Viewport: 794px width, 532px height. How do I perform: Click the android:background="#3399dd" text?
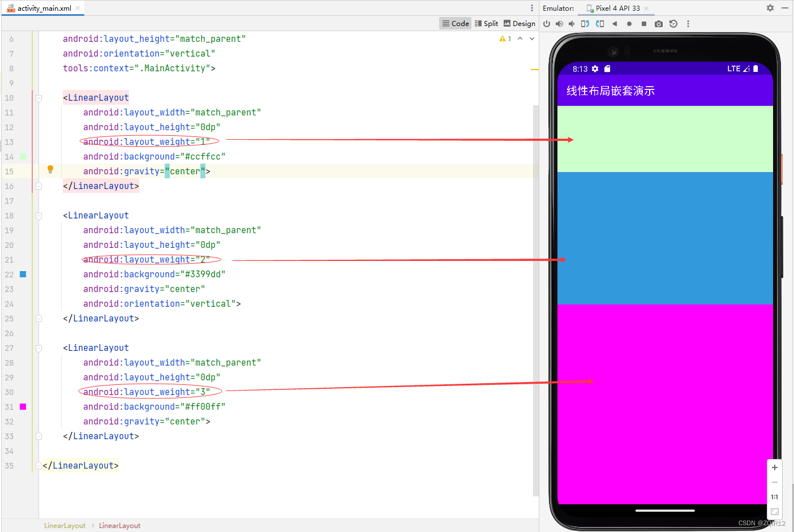[154, 274]
